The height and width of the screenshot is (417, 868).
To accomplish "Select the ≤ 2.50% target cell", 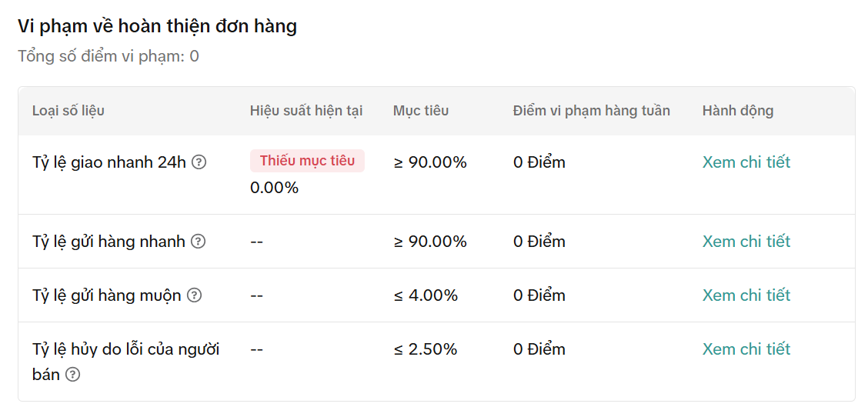I will click(x=426, y=349).
